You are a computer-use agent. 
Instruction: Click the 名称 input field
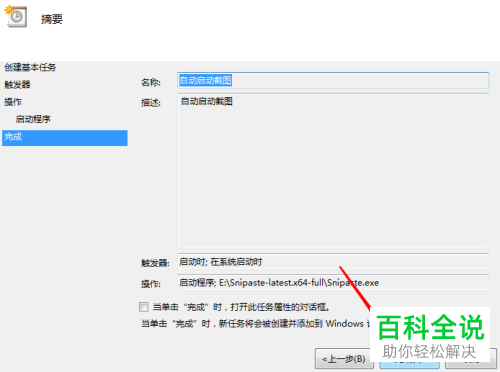click(333, 80)
